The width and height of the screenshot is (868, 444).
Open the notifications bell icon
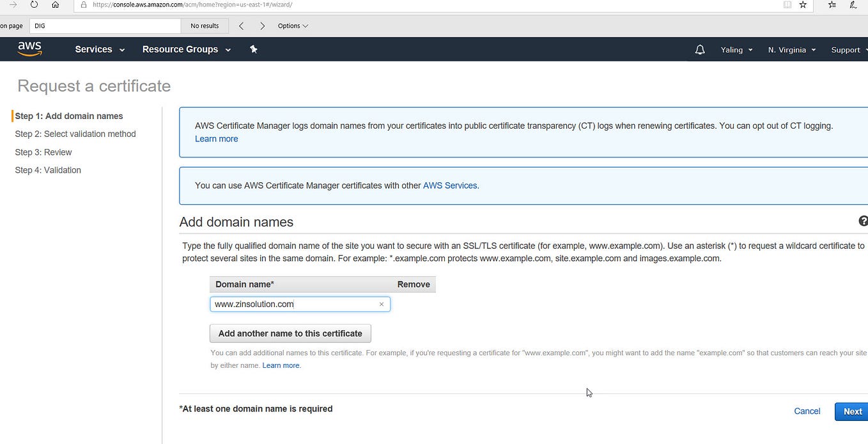pos(699,49)
